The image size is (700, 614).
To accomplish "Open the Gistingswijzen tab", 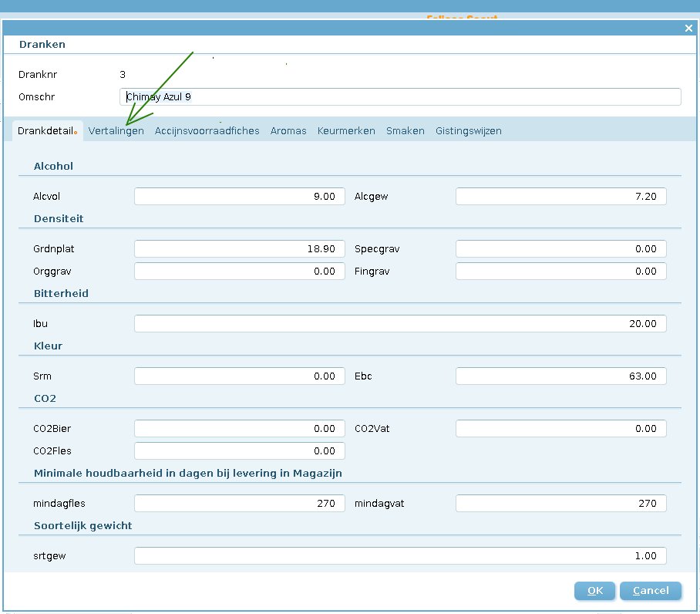I will tap(469, 131).
